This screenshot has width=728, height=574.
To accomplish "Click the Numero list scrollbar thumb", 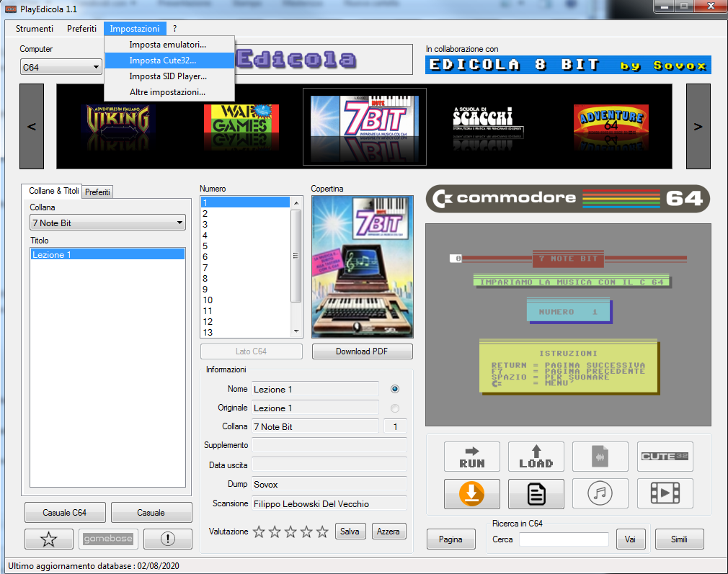I will point(296,256).
